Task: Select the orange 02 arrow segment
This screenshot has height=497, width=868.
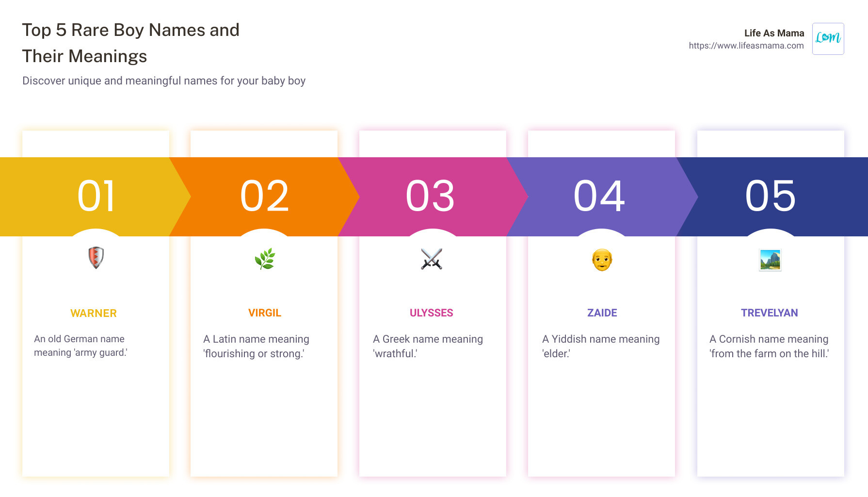Action: (x=264, y=197)
